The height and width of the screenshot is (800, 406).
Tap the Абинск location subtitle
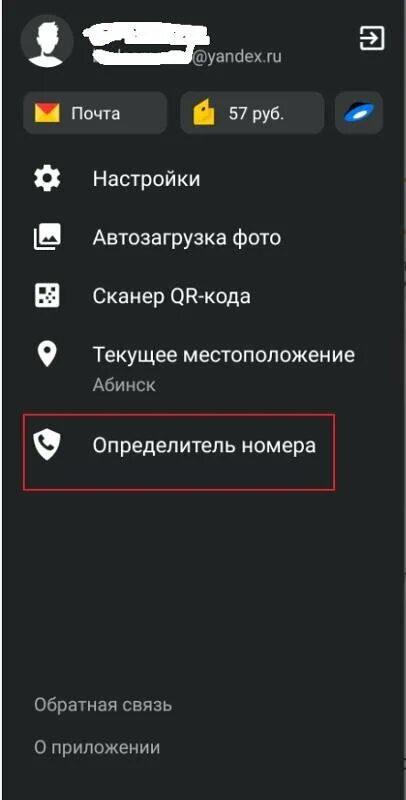[124, 385]
